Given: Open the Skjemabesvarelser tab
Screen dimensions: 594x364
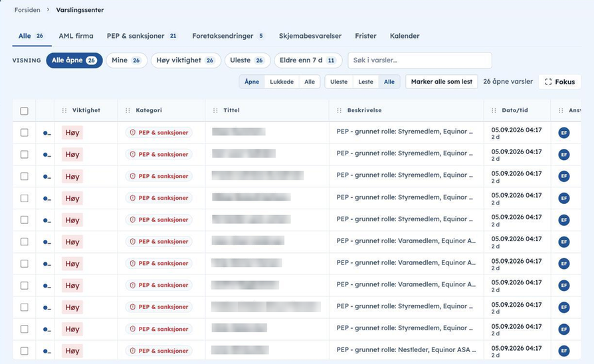Looking at the screenshot, I should [x=310, y=36].
